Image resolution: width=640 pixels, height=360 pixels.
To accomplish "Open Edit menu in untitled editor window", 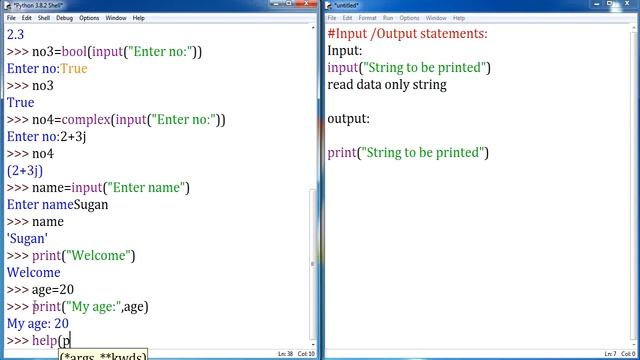I will point(347,18).
